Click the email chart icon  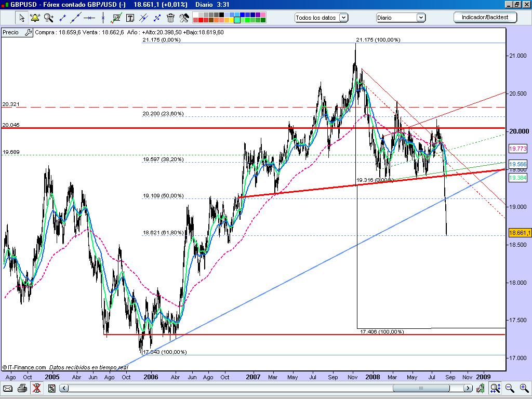tap(7, 388)
